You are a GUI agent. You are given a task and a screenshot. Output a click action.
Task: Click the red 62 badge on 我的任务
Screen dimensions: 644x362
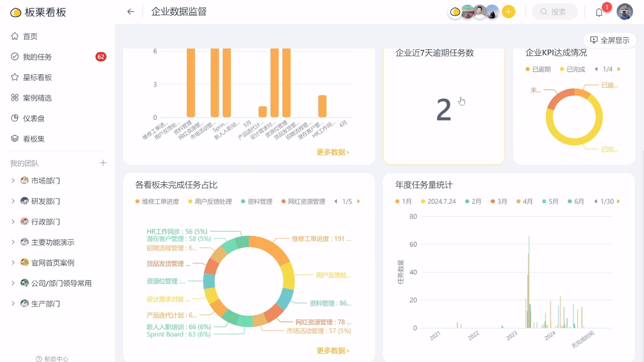[101, 57]
